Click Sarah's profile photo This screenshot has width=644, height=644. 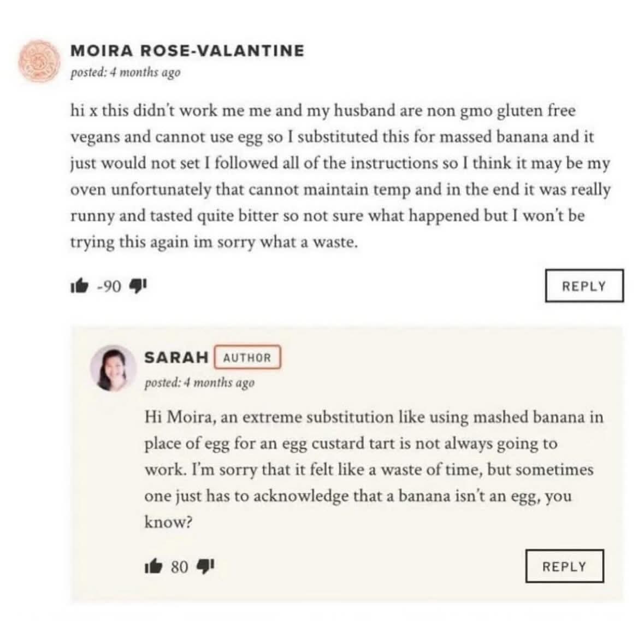pyautogui.click(x=113, y=368)
